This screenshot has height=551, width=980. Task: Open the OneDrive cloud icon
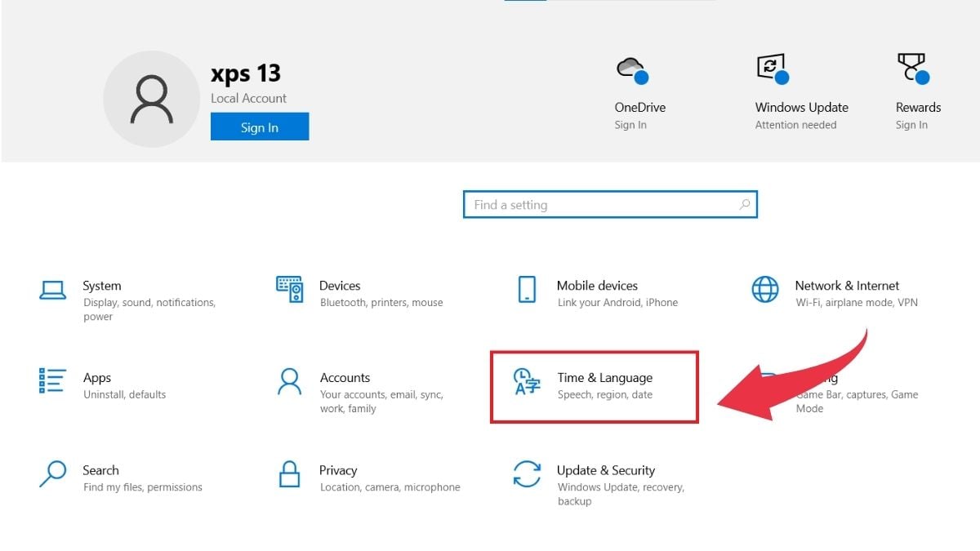click(x=633, y=69)
